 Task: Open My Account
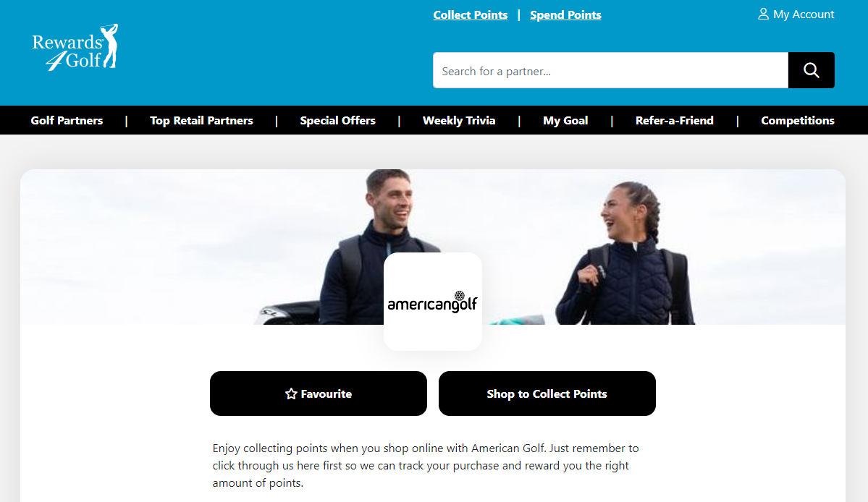[x=796, y=14]
